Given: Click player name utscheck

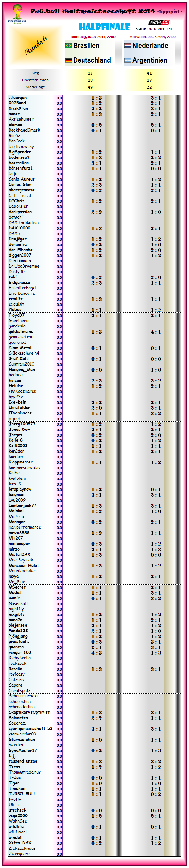Looking at the screenshot, I should [x=18, y=810].
